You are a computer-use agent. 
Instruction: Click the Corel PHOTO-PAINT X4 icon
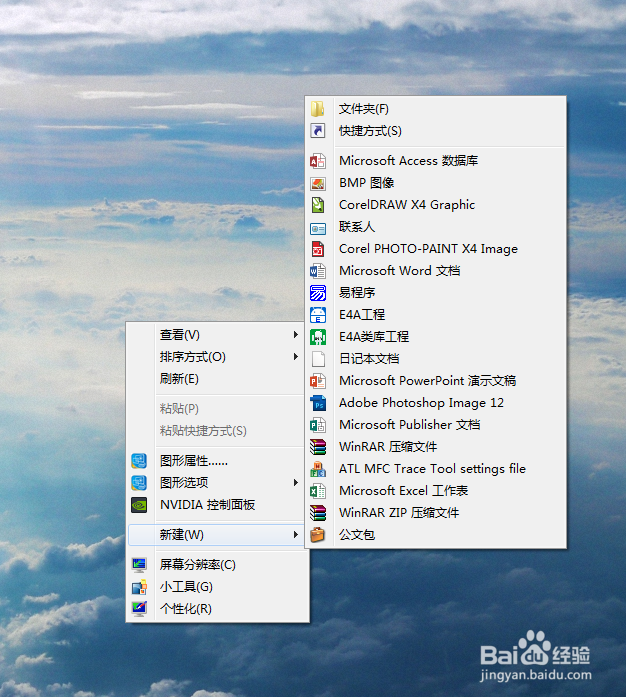(317, 249)
